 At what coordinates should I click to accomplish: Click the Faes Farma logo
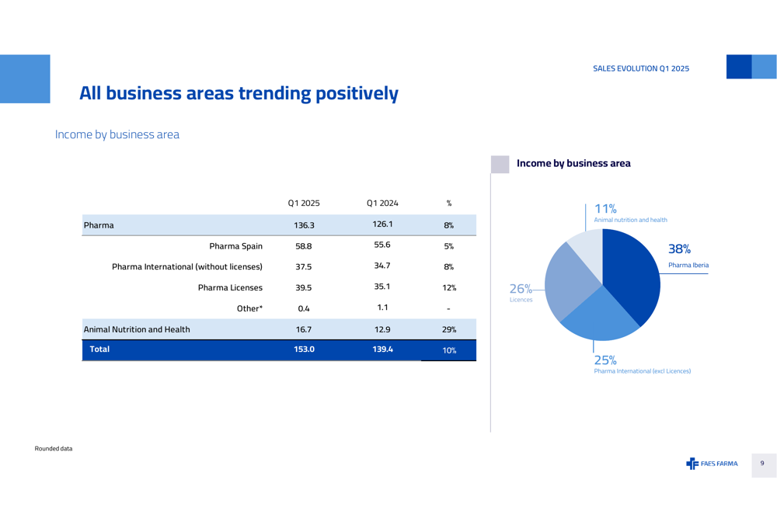tap(712, 464)
